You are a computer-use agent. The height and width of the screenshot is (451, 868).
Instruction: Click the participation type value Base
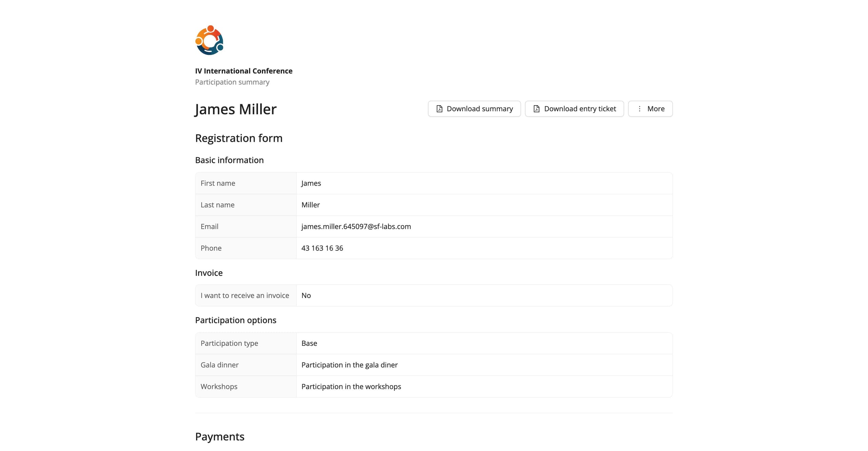pyautogui.click(x=309, y=343)
